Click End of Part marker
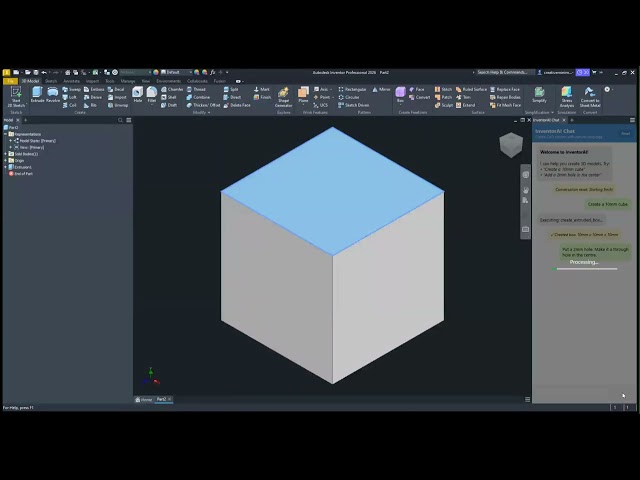Image resolution: width=640 pixels, height=480 pixels. coord(21,173)
